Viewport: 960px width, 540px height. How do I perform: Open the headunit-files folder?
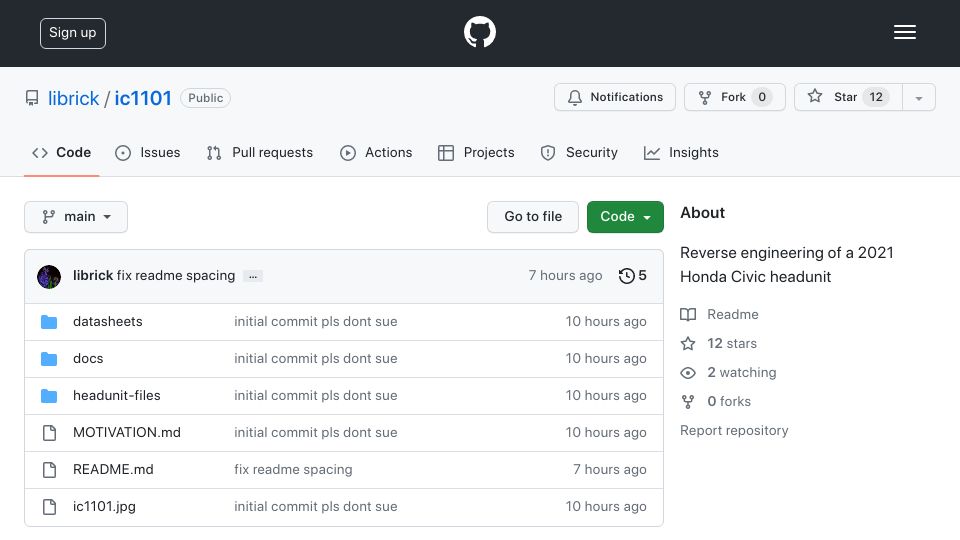pyautogui.click(x=116, y=396)
